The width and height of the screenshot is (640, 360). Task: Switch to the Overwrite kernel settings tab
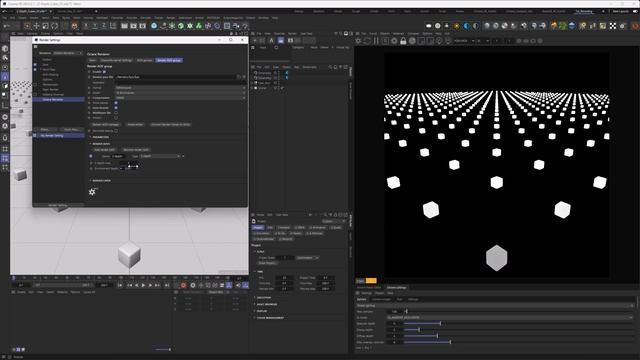116,60
